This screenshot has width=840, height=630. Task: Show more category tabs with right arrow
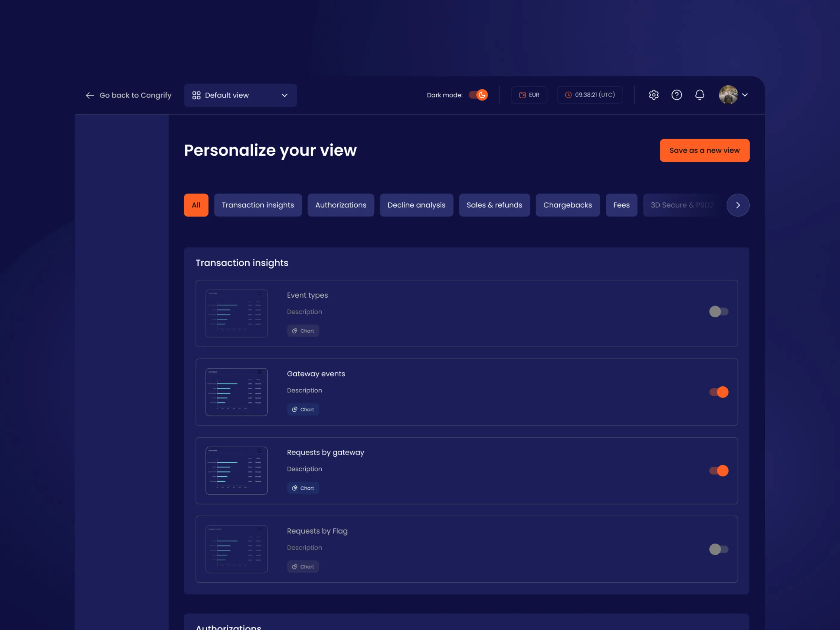738,205
